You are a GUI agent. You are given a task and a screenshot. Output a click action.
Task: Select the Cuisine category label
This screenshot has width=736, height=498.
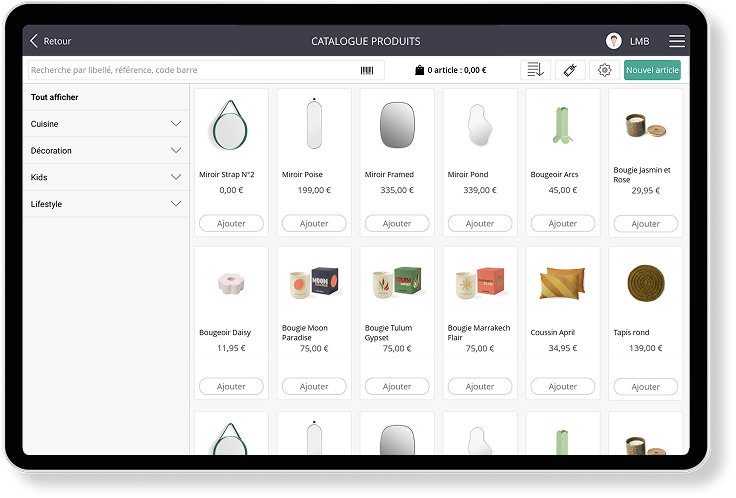click(45, 124)
